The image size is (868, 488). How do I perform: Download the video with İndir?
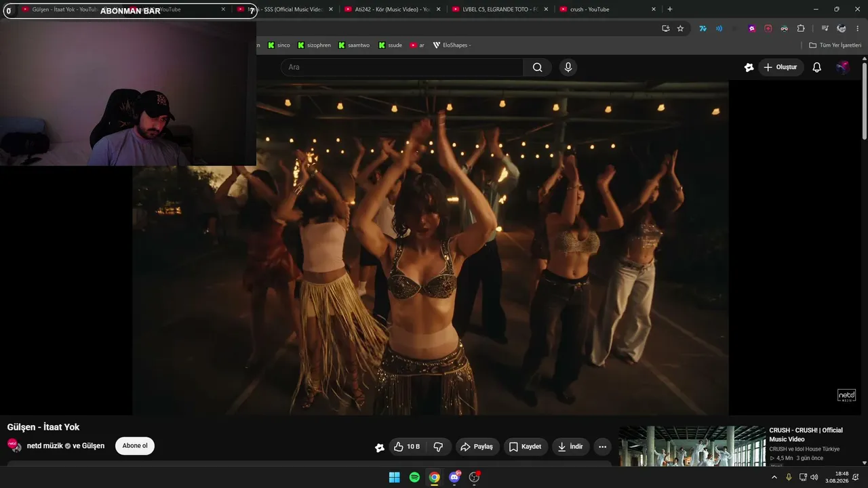[570, 447]
